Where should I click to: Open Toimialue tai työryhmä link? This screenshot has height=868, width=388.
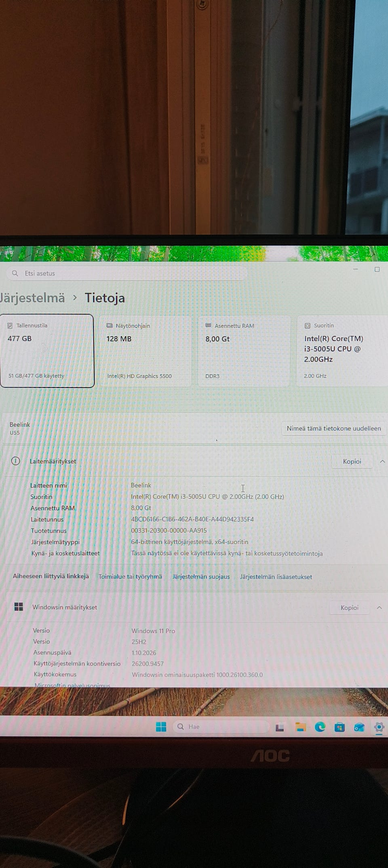[x=130, y=576]
